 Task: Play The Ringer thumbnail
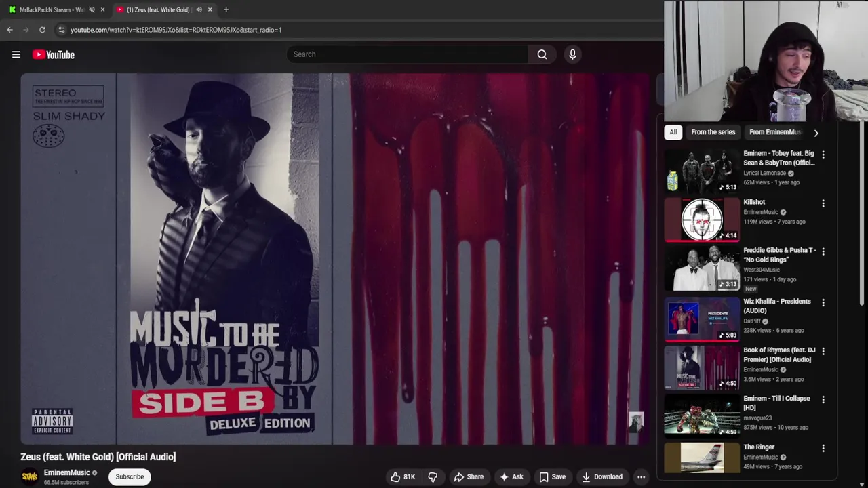click(702, 457)
